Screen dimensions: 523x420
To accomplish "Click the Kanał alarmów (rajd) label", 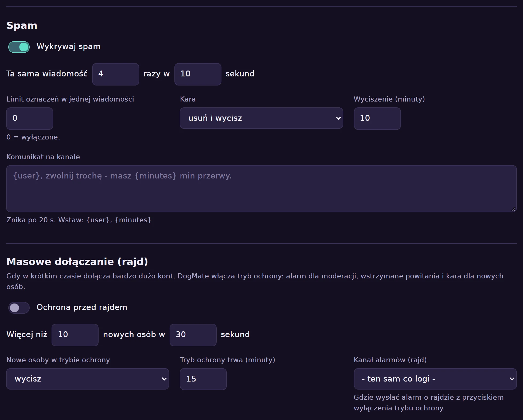I will click(x=390, y=360).
